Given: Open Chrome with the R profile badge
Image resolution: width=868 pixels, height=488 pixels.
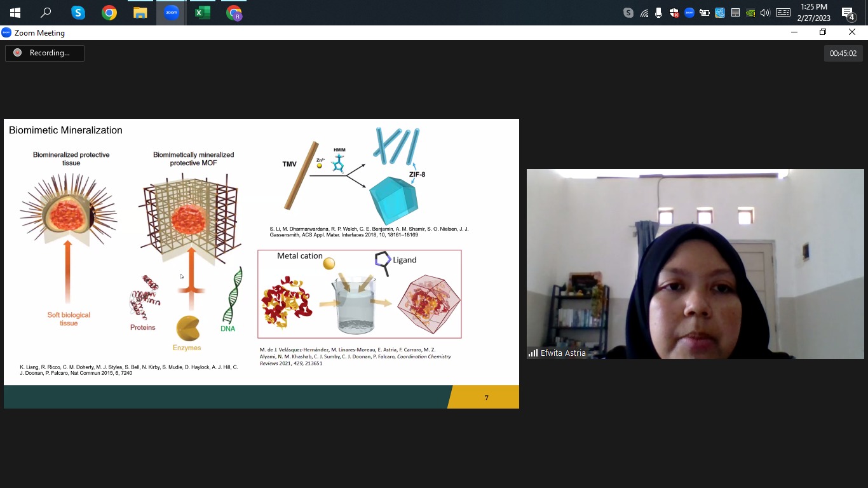Looking at the screenshot, I should 234,13.
